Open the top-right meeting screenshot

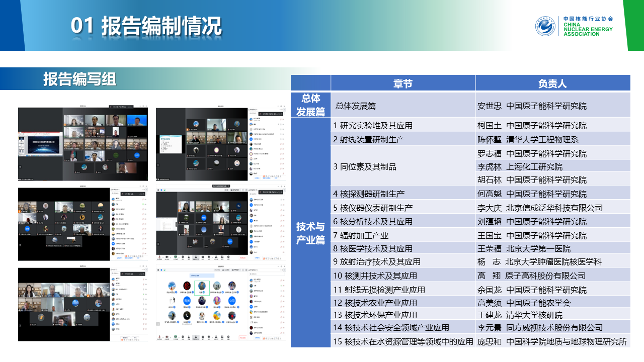(x=220, y=144)
